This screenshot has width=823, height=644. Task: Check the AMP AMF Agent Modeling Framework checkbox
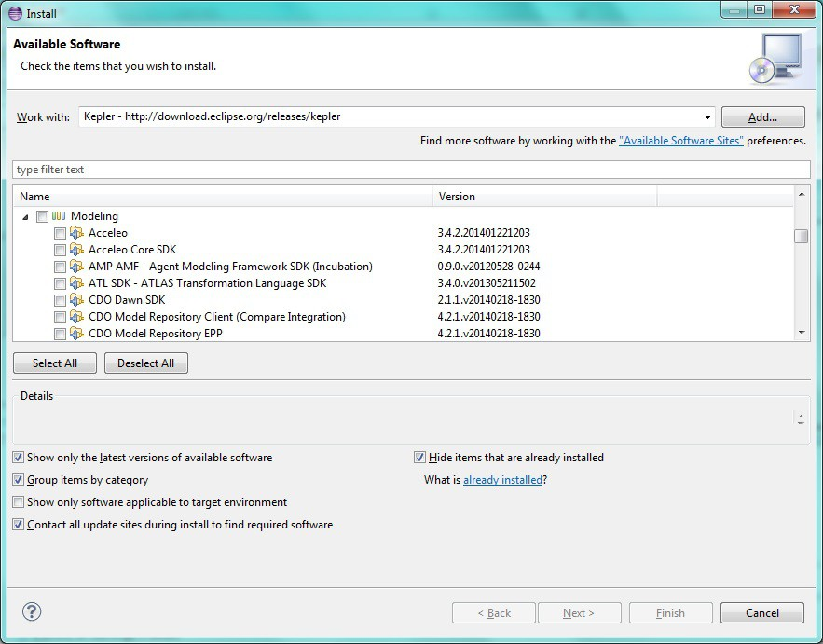(x=60, y=267)
